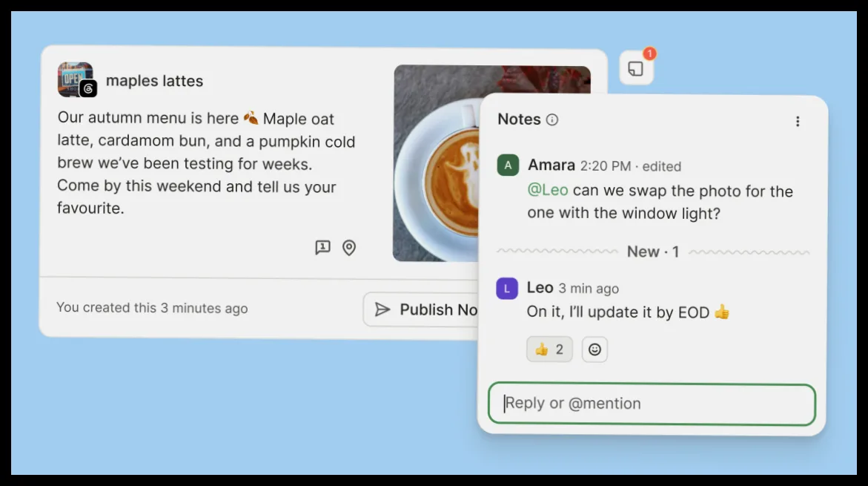
Task: Click the note count icon beside location pin
Action: coord(322,247)
